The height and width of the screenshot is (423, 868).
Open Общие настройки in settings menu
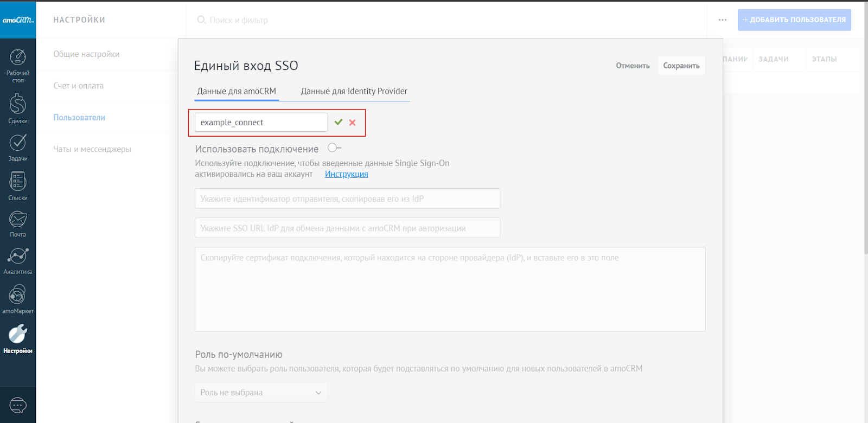tap(86, 54)
